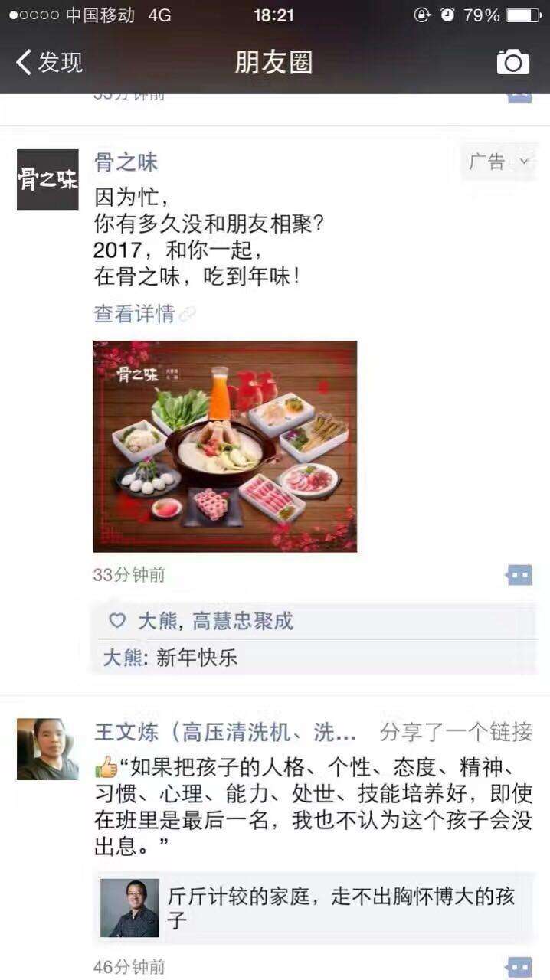Tap the heart like icon beside 大熊
Screen dimensions: 550x980
point(117,621)
